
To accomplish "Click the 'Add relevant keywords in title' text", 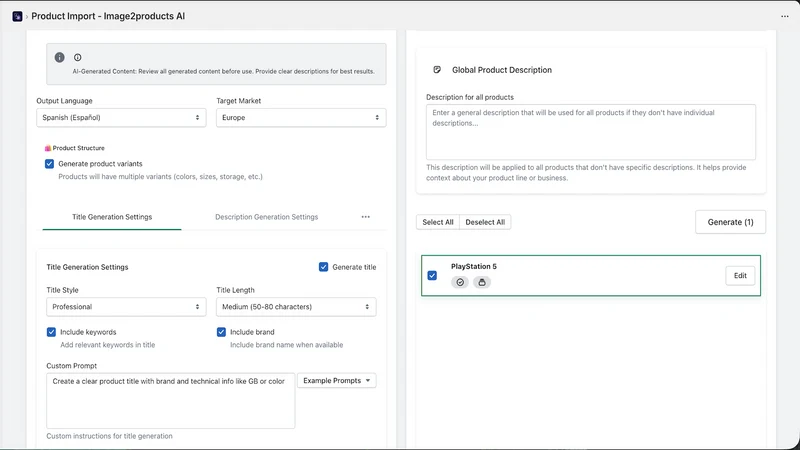I will [108, 345].
